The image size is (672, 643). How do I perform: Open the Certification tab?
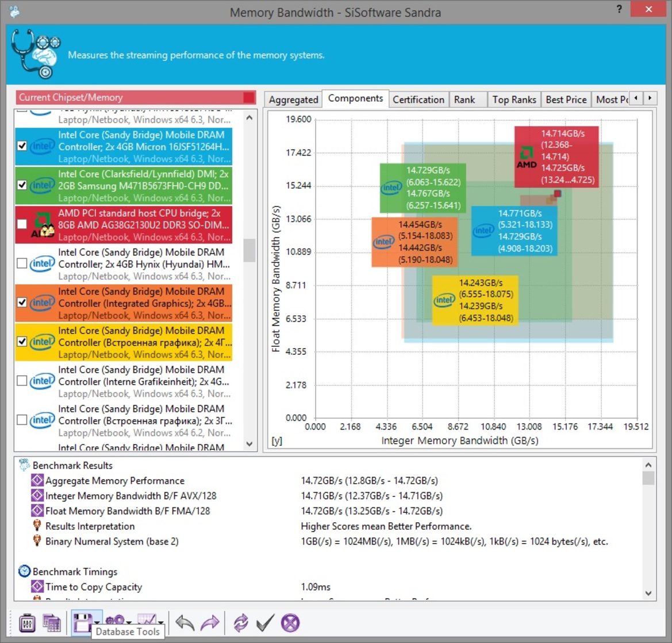coord(418,100)
